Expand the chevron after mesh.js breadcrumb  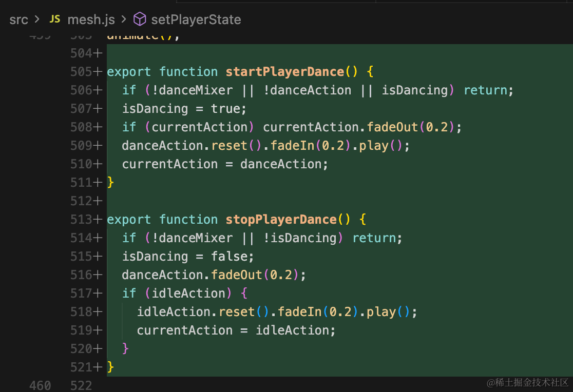124,19
